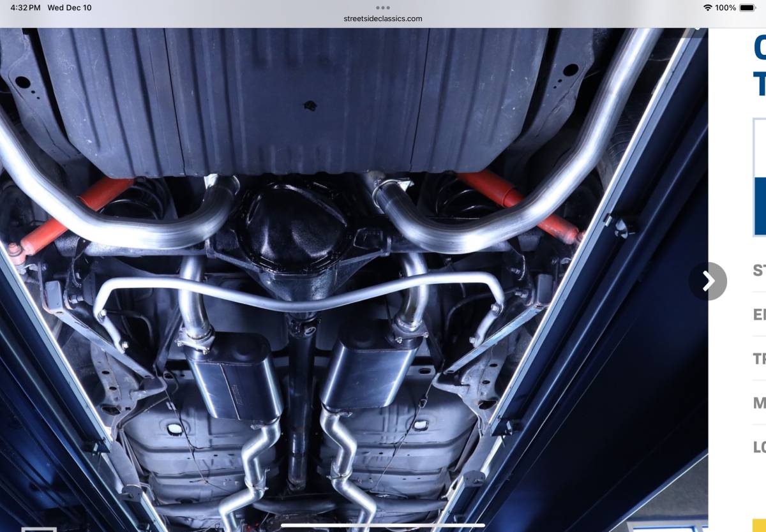The height and width of the screenshot is (532, 766).
Task: Tap the battery icon in status bar
Action: tap(747, 8)
